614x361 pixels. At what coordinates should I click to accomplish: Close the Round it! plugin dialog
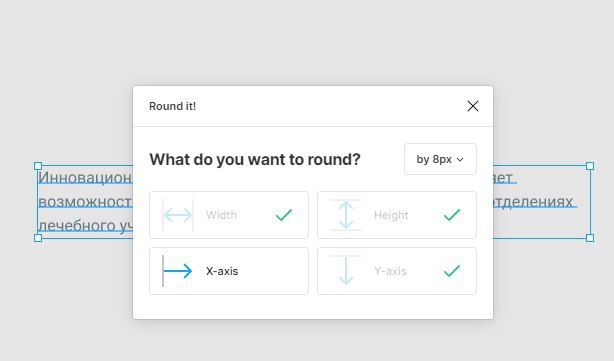pos(473,106)
